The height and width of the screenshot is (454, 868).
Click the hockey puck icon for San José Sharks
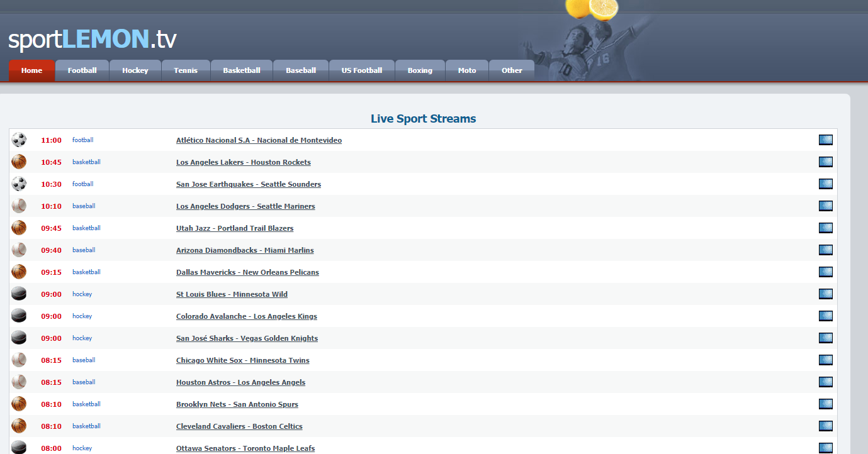(x=19, y=338)
